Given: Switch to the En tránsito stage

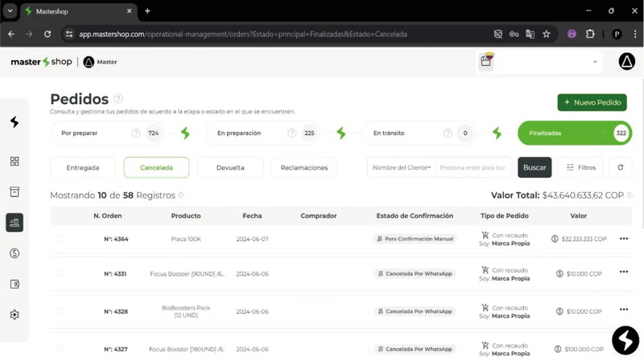Looking at the screenshot, I should [x=419, y=133].
